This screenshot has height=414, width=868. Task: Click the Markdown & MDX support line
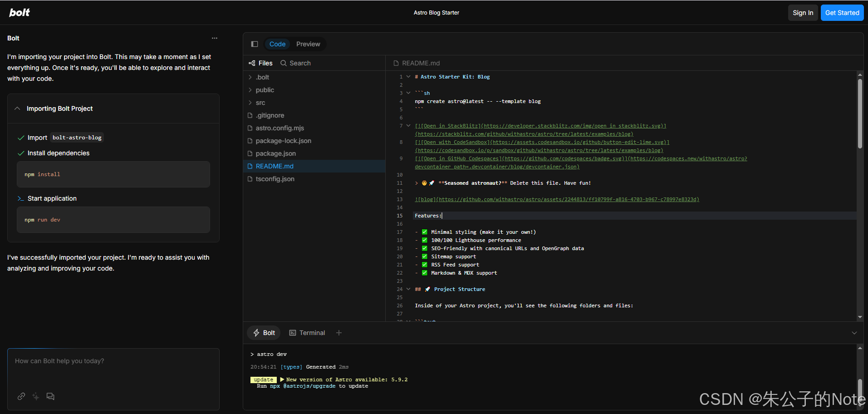pyautogui.click(x=464, y=273)
